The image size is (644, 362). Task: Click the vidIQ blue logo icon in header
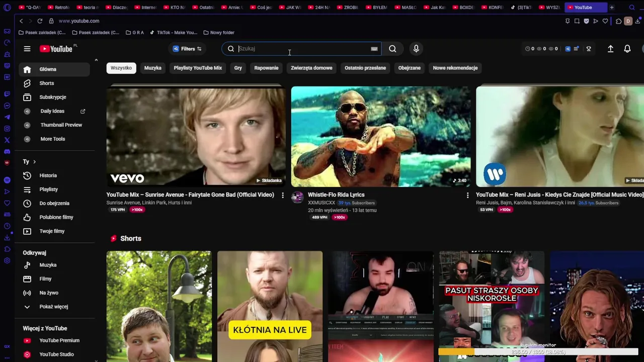pyautogui.click(x=568, y=49)
